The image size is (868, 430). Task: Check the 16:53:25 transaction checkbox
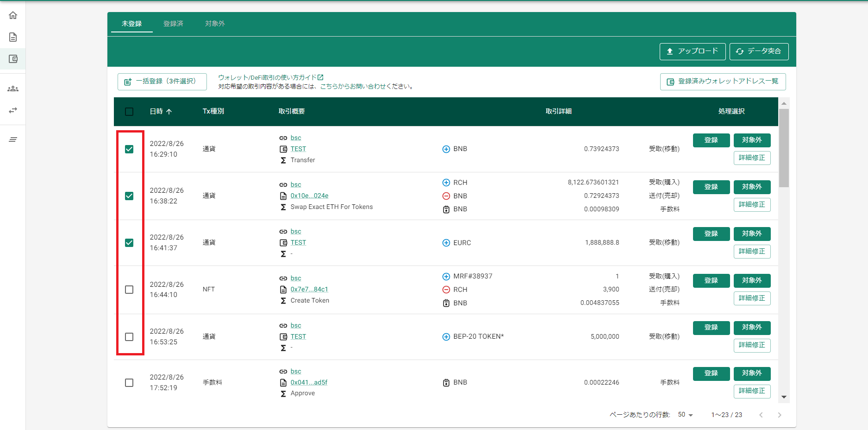point(129,337)
